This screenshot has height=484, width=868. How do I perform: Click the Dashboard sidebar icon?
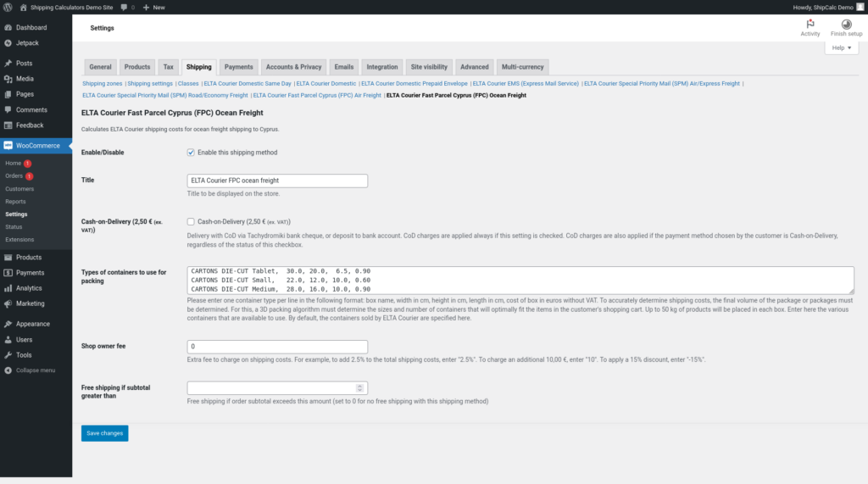[8, 27]
